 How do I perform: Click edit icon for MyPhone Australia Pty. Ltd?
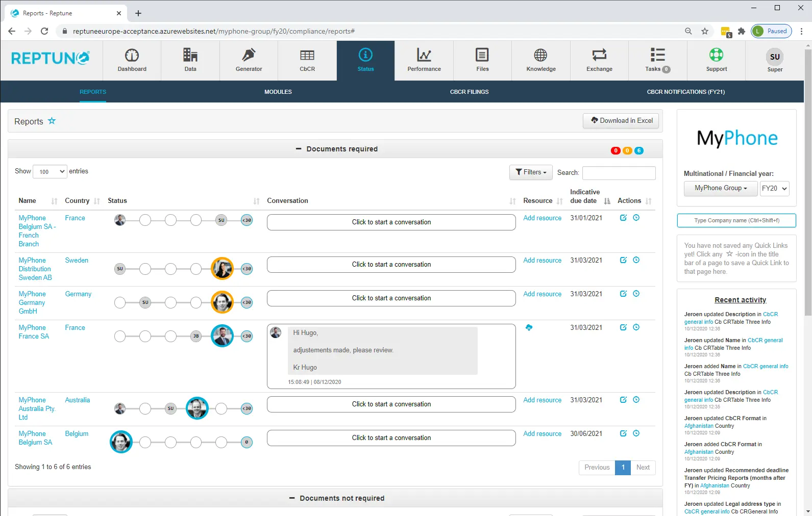click(623, 400)
